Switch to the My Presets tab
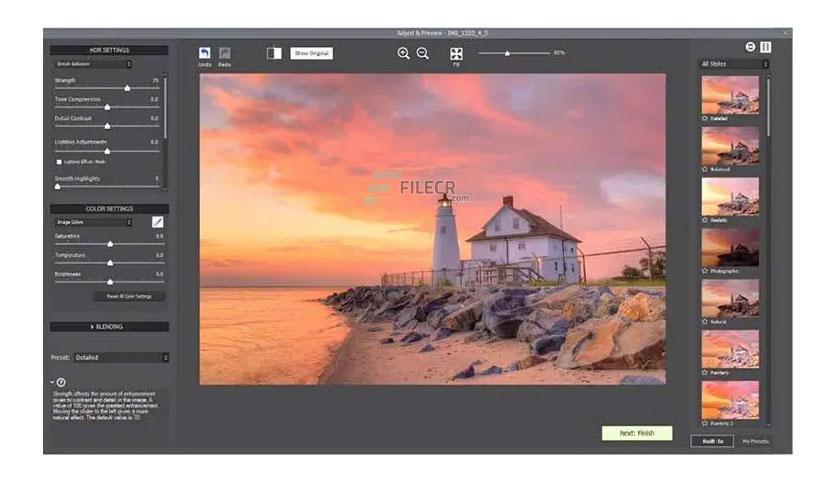 (755, 441)
